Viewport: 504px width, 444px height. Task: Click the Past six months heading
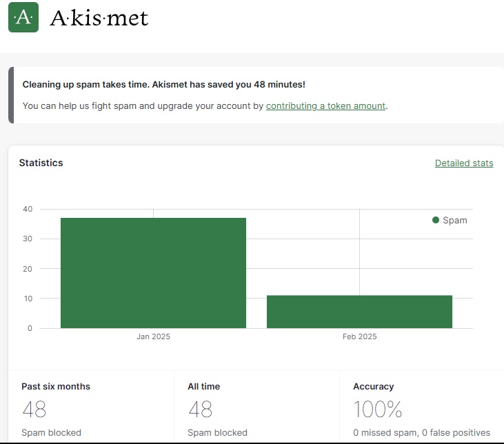pyautogui.click(x=56, y=387)
